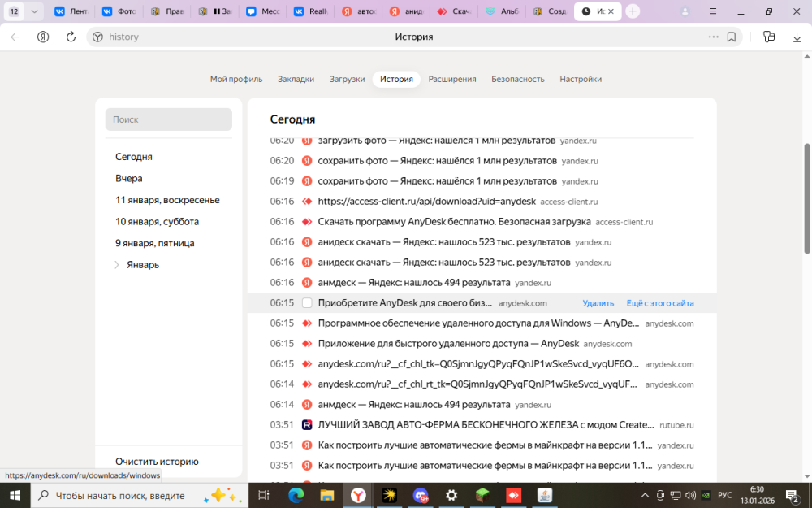Click Ещё с этого сайта link
This screenshot has height=508, width=812.
coord(660,303)
